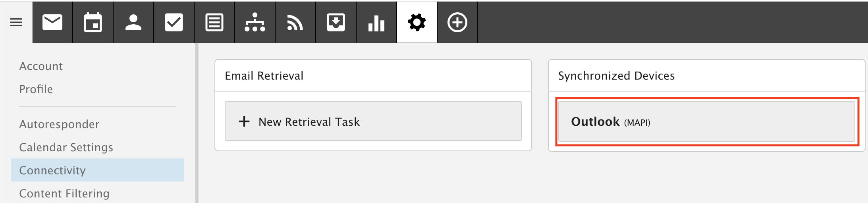The image size is (868, 203).
Task: Open the org chart hierarchy icon
Action: (255, 22)
